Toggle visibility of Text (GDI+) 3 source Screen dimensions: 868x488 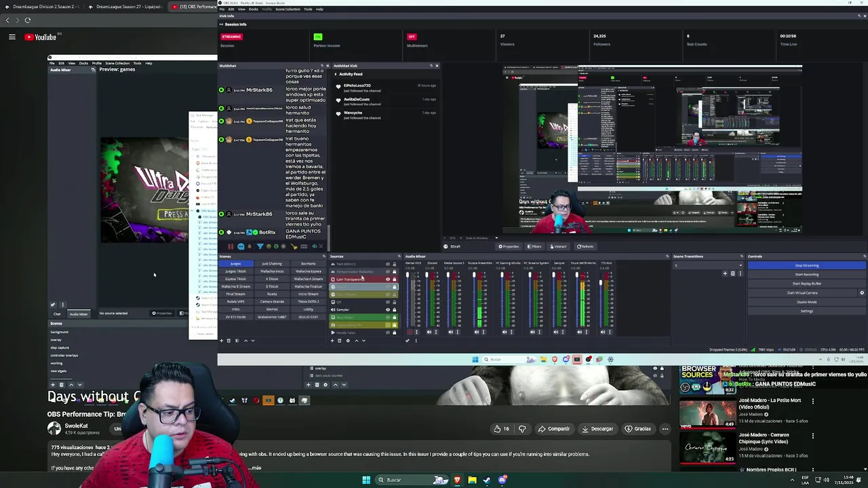pos(388,264)
